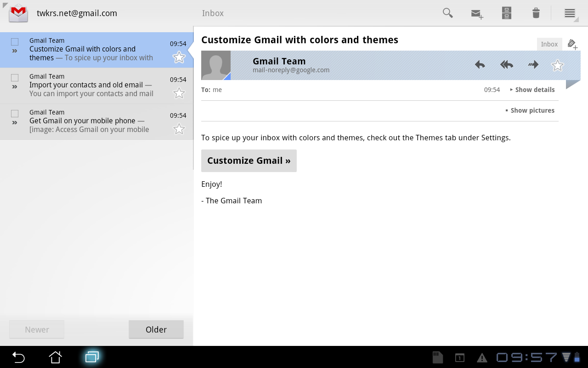Select account twkrs.net@gmail.com

pos(77,13)
